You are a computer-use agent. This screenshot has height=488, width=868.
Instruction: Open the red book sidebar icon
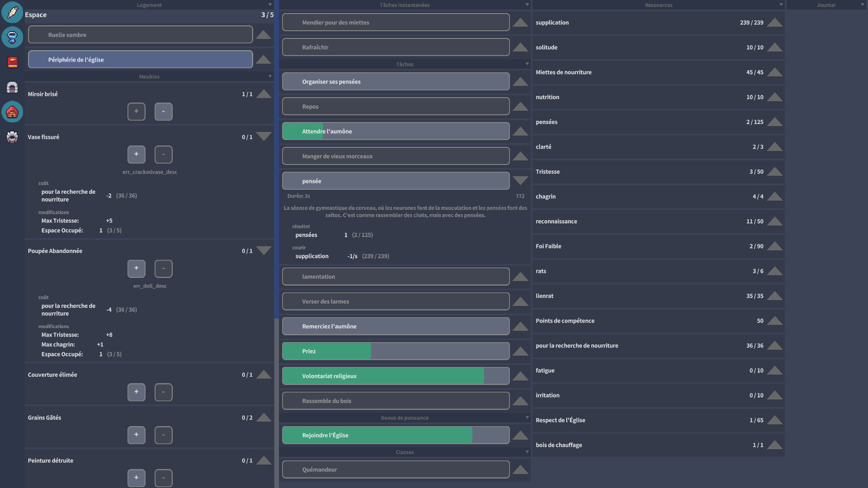coord(12,62)
